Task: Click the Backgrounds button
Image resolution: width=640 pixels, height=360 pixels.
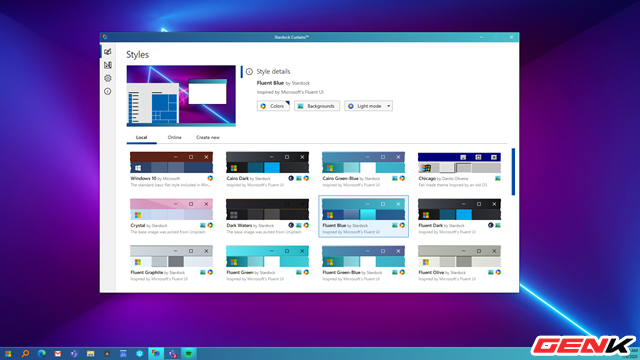Action: (317, 106)
